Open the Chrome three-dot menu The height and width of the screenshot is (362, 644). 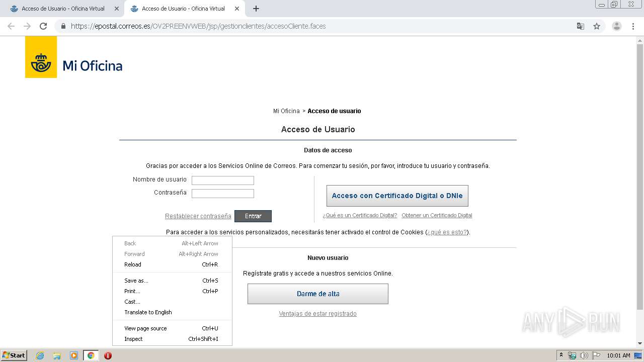[633, 26]
